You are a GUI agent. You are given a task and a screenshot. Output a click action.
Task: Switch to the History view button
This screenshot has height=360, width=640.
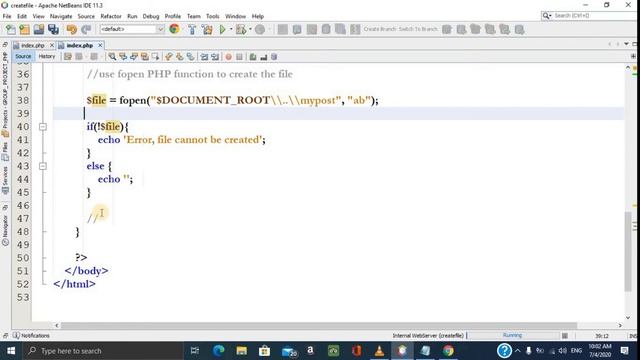[x=47, y=56]
